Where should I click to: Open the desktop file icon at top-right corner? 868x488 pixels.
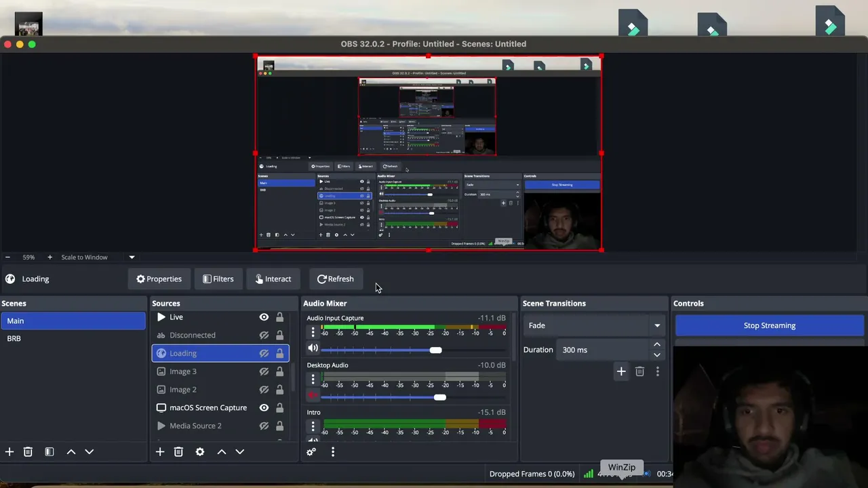[x=830, y=20]
